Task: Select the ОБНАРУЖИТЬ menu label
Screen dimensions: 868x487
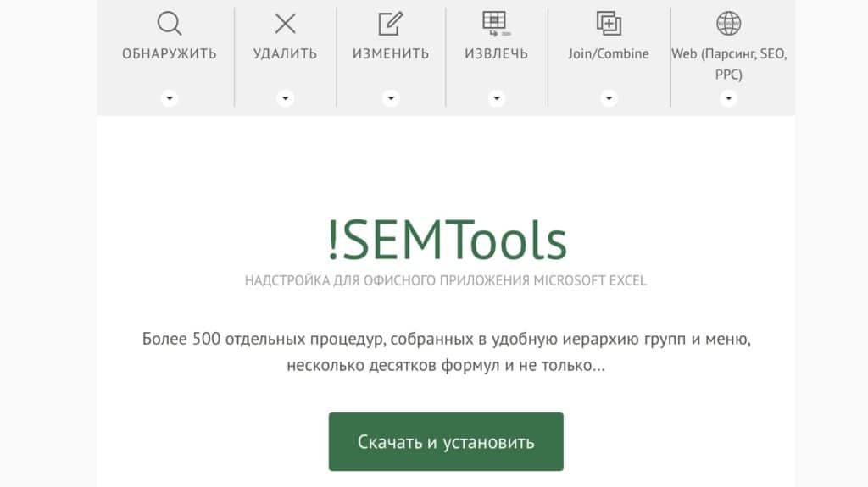Action: (170, 53)
